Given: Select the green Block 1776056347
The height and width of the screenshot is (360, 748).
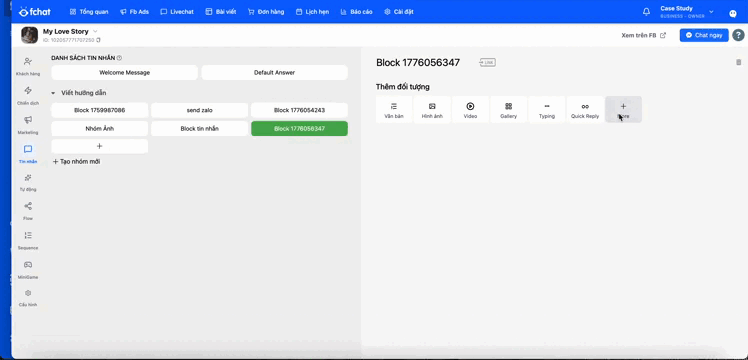Looking at the screenshot, I should 300,128.
